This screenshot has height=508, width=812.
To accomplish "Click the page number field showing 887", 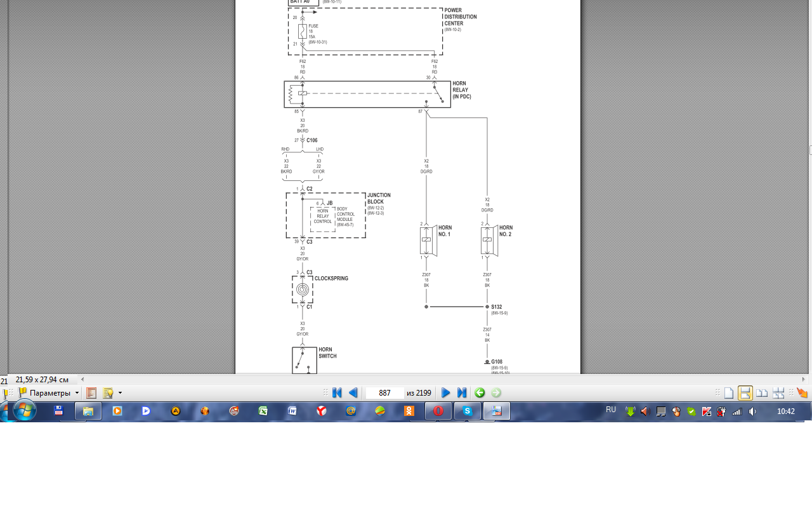I will 384,393.
